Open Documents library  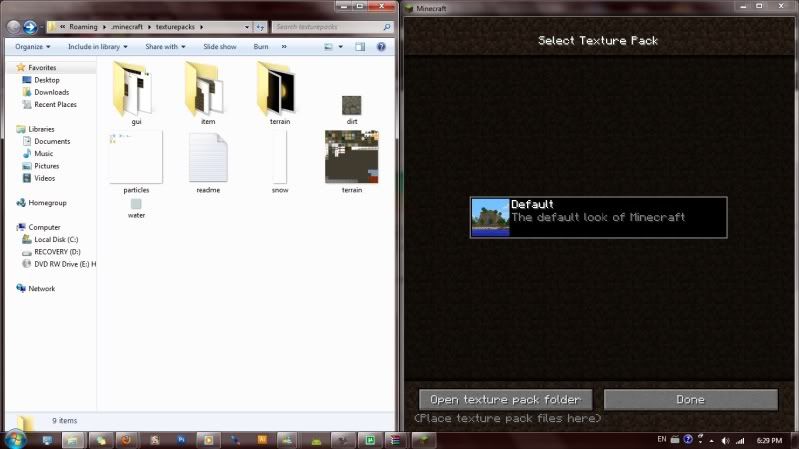pyautogui.click(x=52, y=141)
